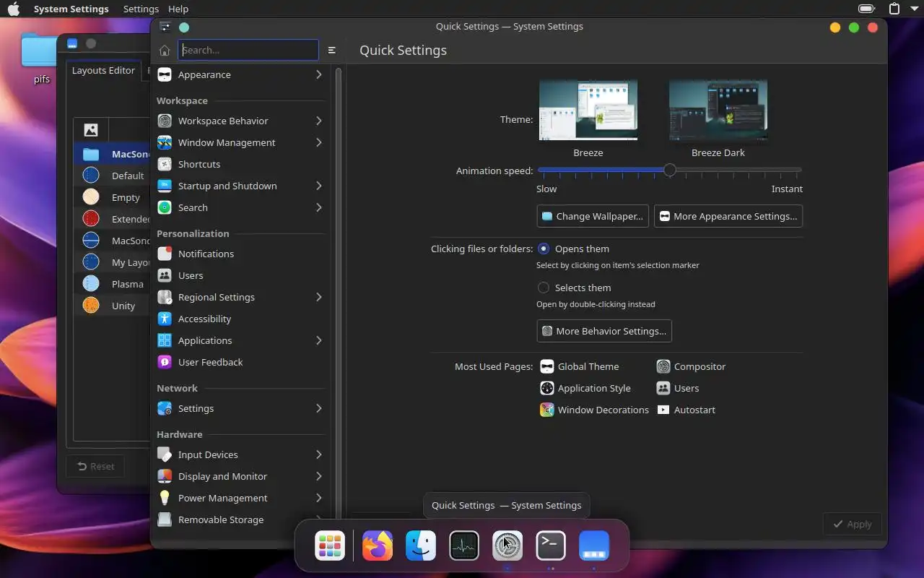Open the Help menu in menu bar

click(178, 9)
